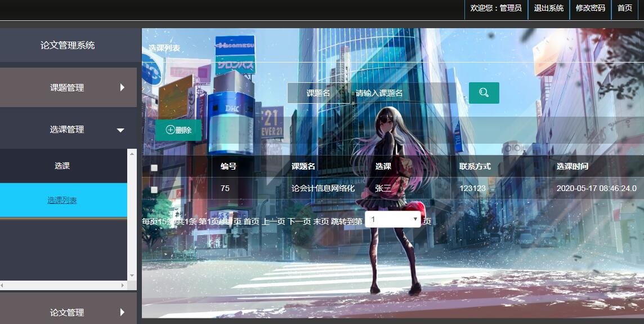Click the 123123 contact cell
The height and width of the screenshot is (324, 644).
472,188
